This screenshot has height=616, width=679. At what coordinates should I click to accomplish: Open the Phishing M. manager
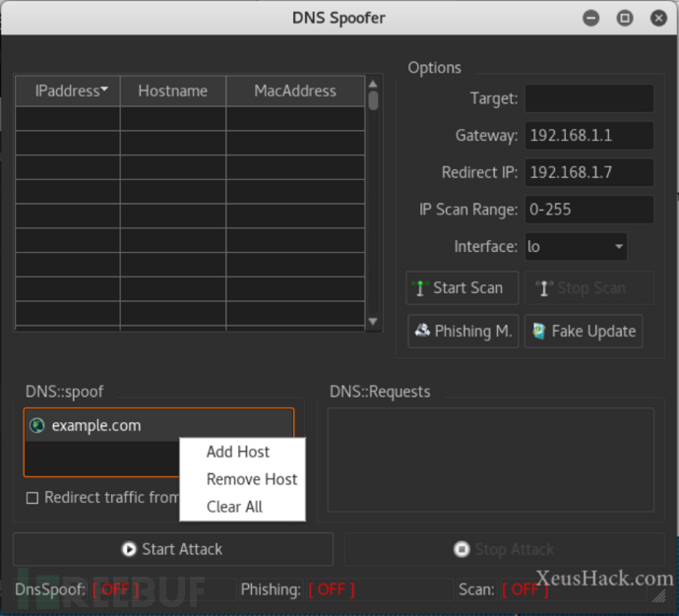pyautogui.click(x=463, y=332)
